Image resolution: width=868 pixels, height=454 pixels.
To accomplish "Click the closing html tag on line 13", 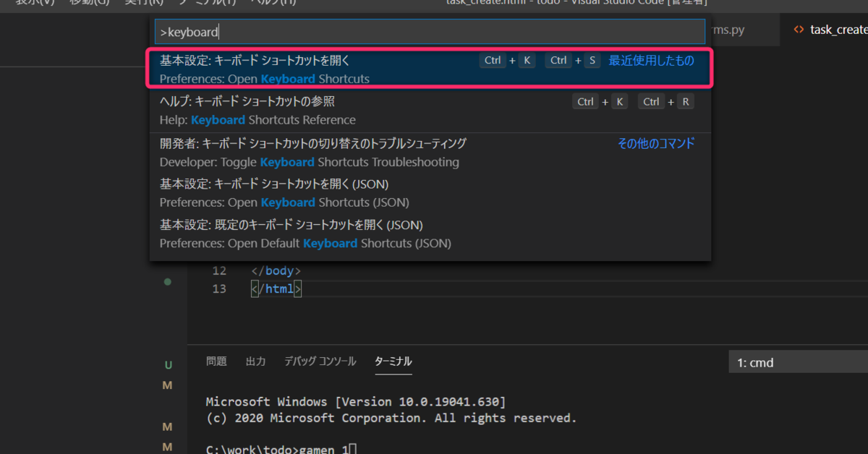I will tap(276, 288).
